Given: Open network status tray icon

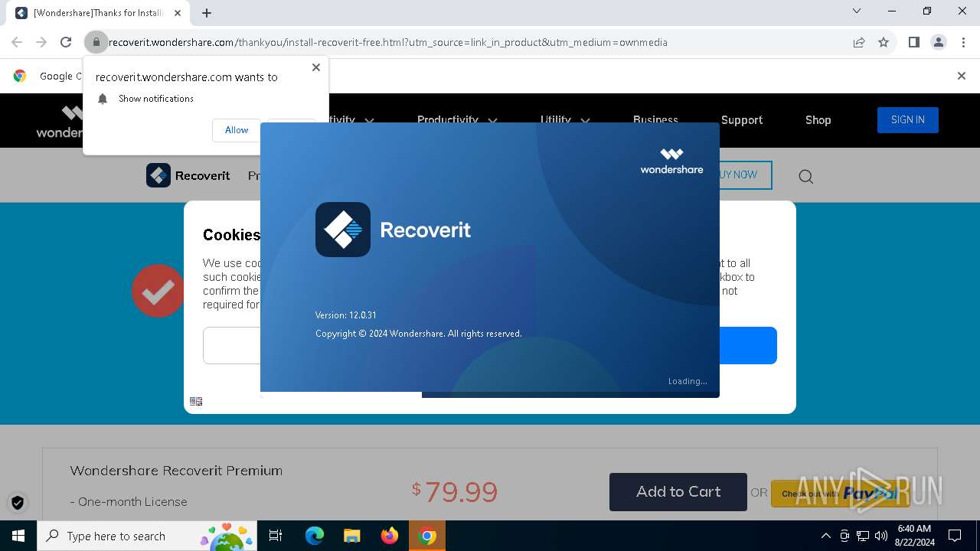Looking at the screenshot, I should coord(863,536).
